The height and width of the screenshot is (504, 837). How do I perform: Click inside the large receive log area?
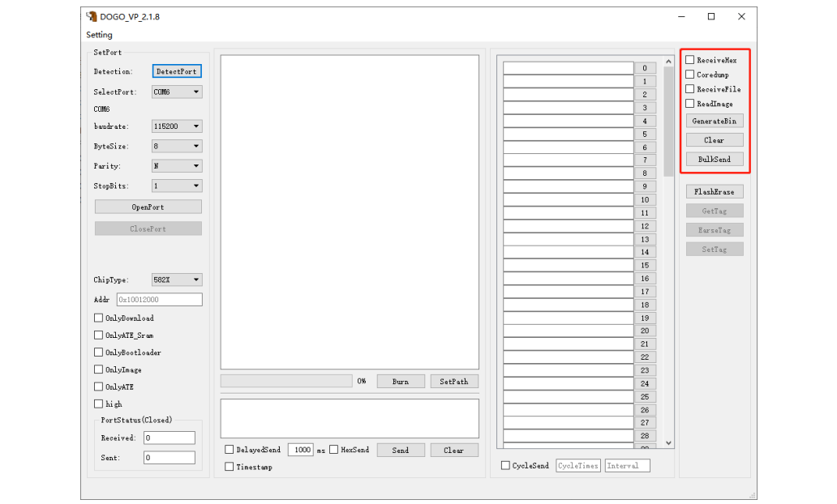tap(350, 211)
